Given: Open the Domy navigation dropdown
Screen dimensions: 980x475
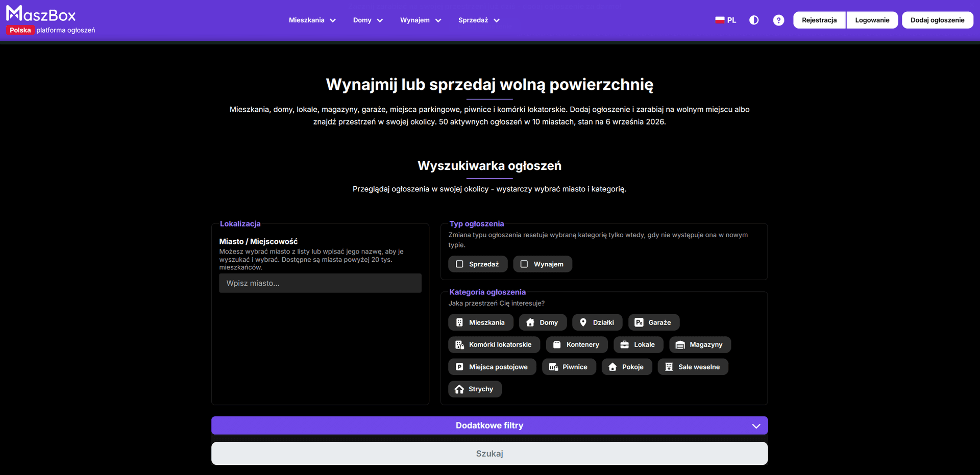Looking at the screenshot, I should coord(368,20).
